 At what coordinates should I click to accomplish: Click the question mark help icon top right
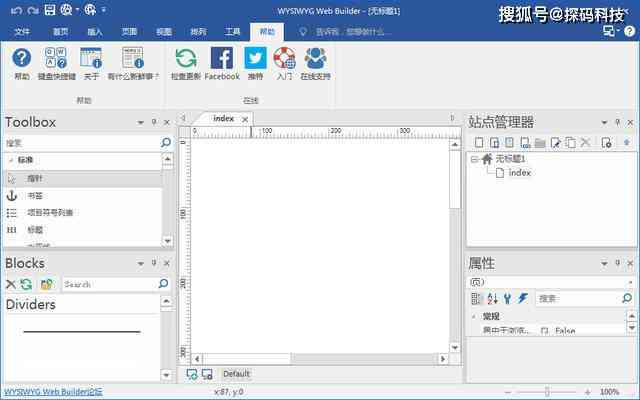click(630, 31)
